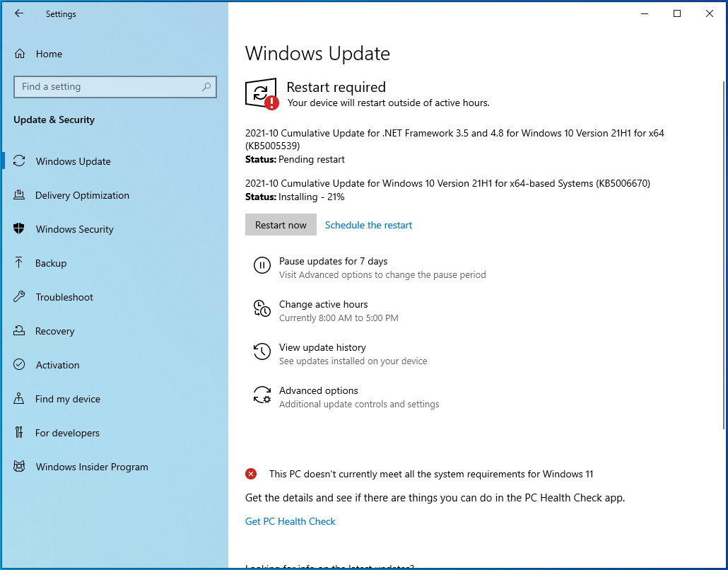The image size is (728, 570).
Task: Click the Get PC Health Check link
Action: [290, 521]
